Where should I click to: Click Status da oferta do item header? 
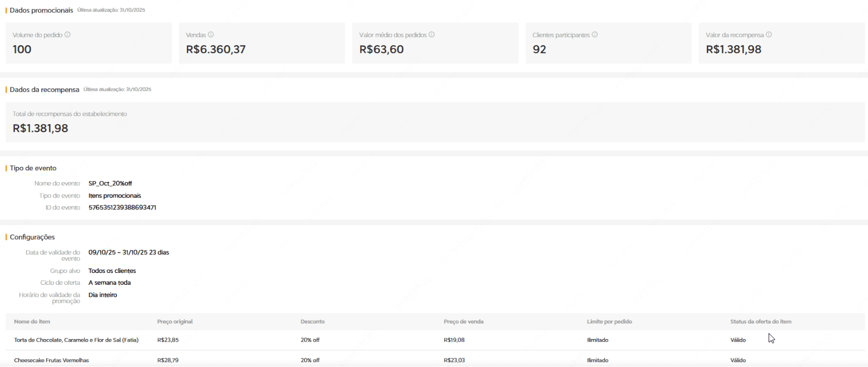761,321
